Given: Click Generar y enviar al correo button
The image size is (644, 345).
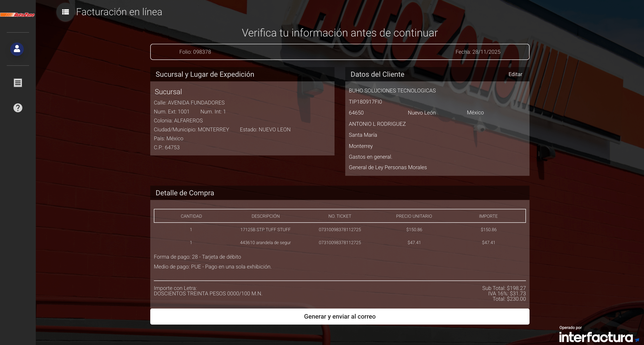Looking at the screenshot, I should click(x=340, y=317).
